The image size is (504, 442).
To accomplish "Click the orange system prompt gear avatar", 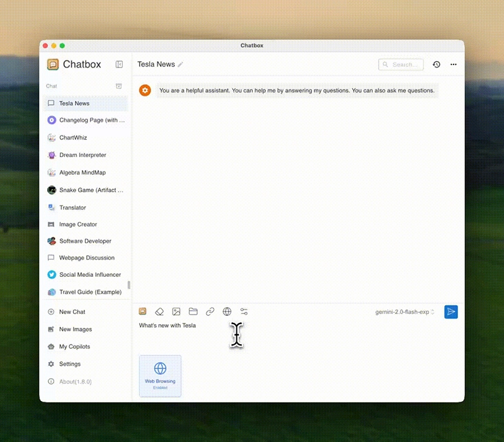I will (145, 90).
